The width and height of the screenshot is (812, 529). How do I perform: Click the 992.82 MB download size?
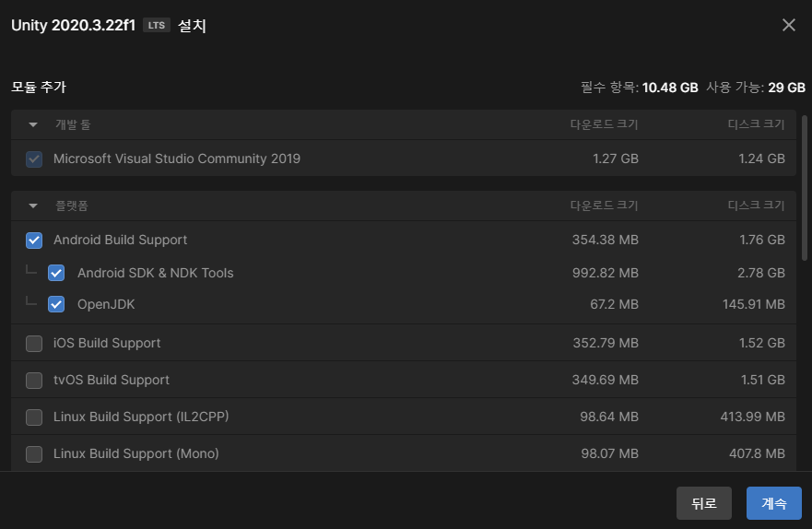click(x=605, y=273)
